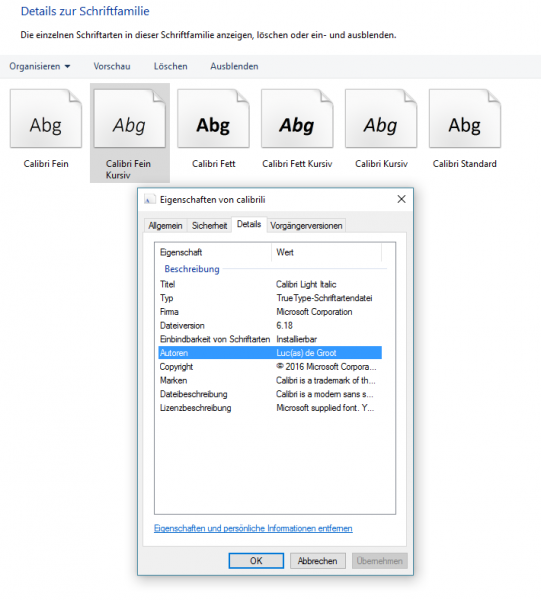Screen dimensions: 541x600
Task: Open the Organisieren dropdown menu
Action: point(40,66)
